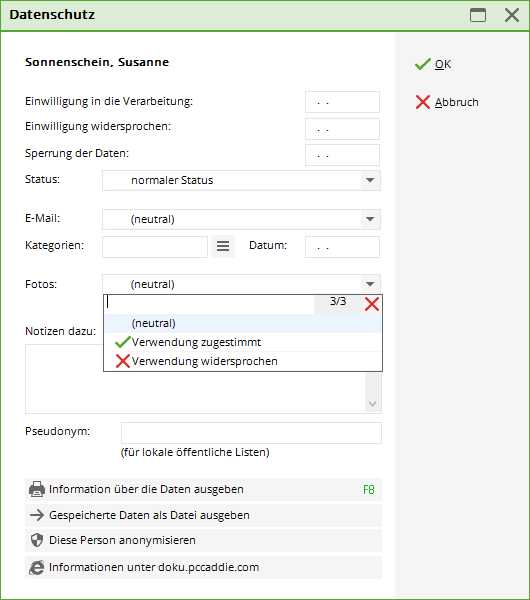This screenshot has height=600, width=530.
Task: Click the Sperrung der Daten date field
Action: pos(342,155)
